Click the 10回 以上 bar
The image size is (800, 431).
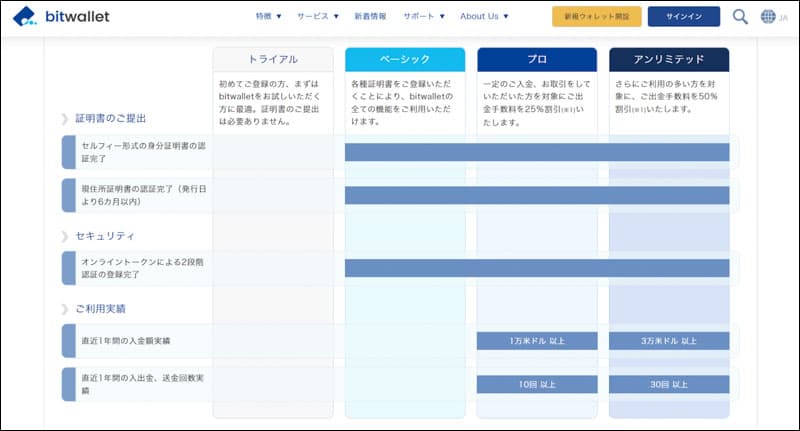pos(537,384)
